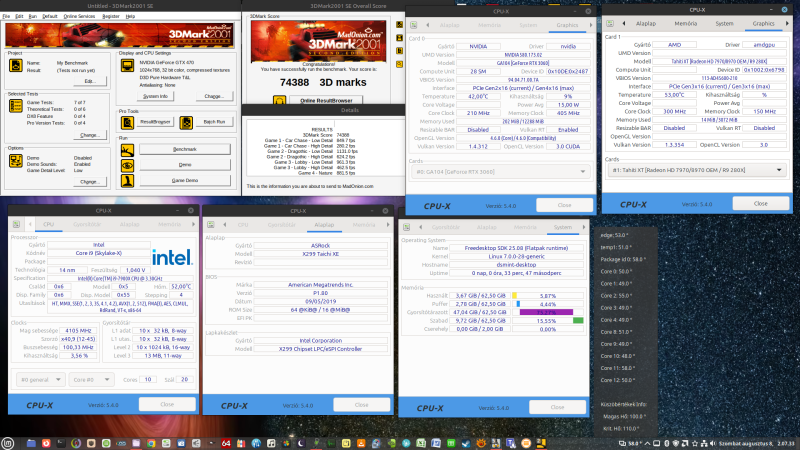The image size is (800, 450).
Task: Open the music note application in the taskbar
Action: click(271, 443)
